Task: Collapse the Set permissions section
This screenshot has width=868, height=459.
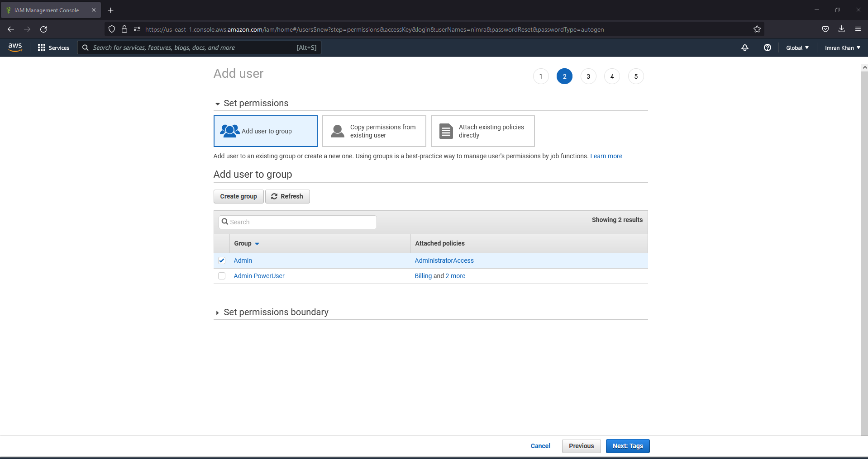Action: pyautogui.click(x=218, y=104)
